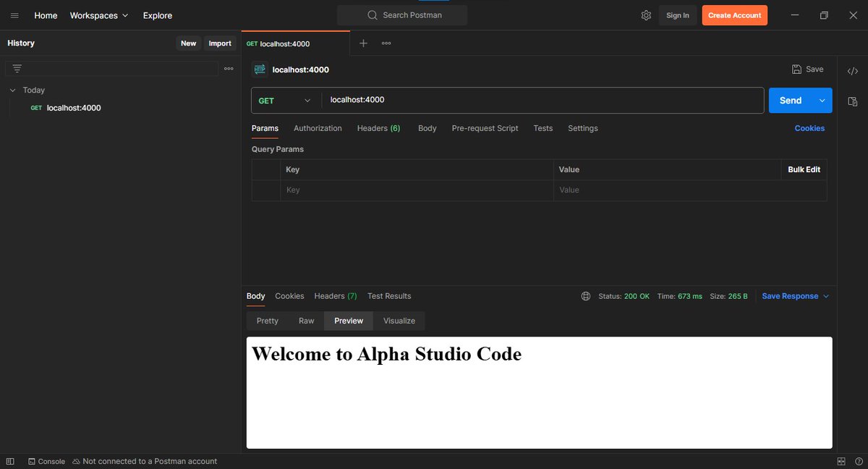Viewport: 868px width, 469px height.
Task: Open the code snippet panel icon
Action: [x=853, y=71]
